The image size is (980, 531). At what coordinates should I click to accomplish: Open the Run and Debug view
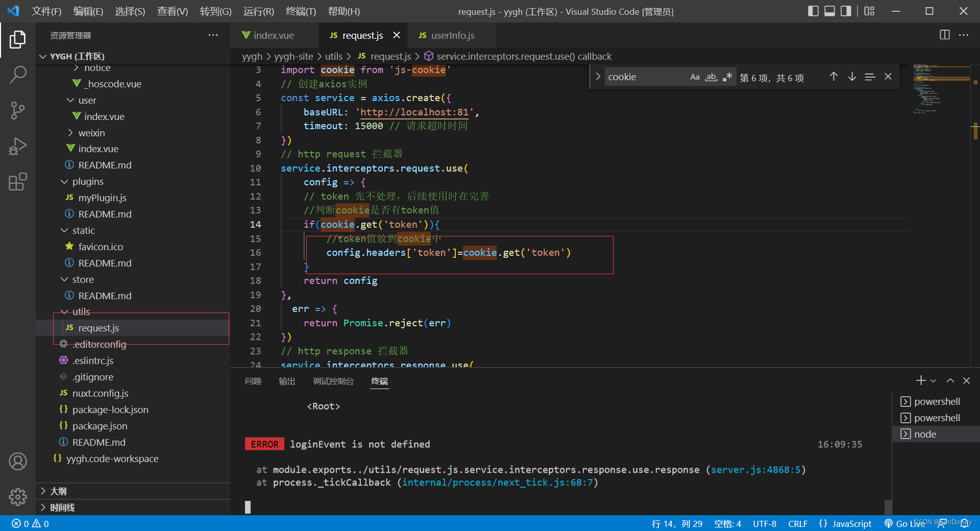click(x=17, y=146)
